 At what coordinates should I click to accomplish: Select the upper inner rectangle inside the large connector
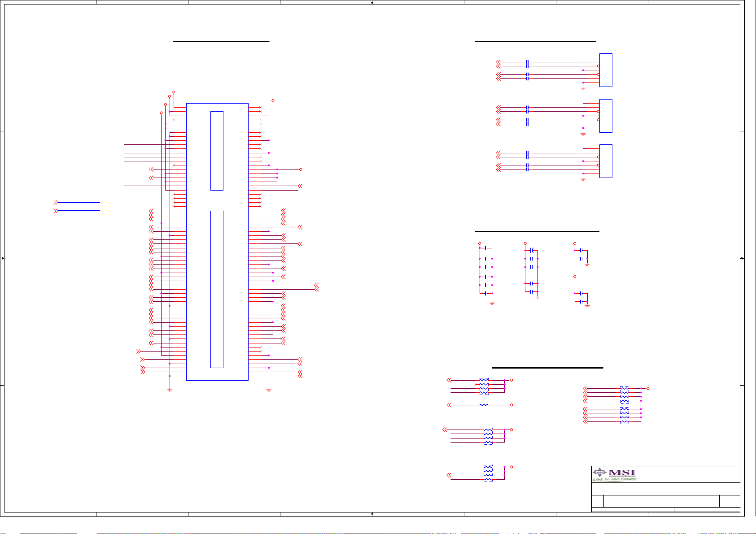[x=217, y=151]
